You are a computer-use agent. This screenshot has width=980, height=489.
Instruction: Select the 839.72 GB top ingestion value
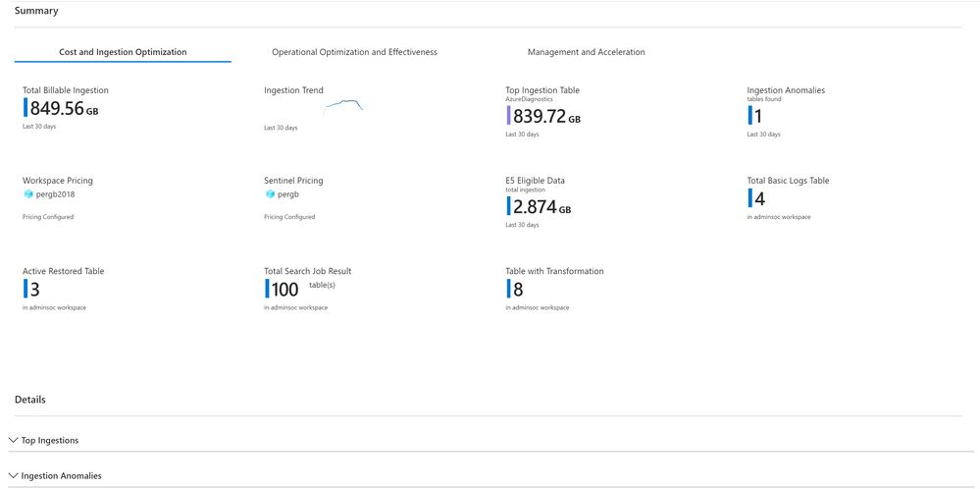pyautogui.click(x=546, y=116)
